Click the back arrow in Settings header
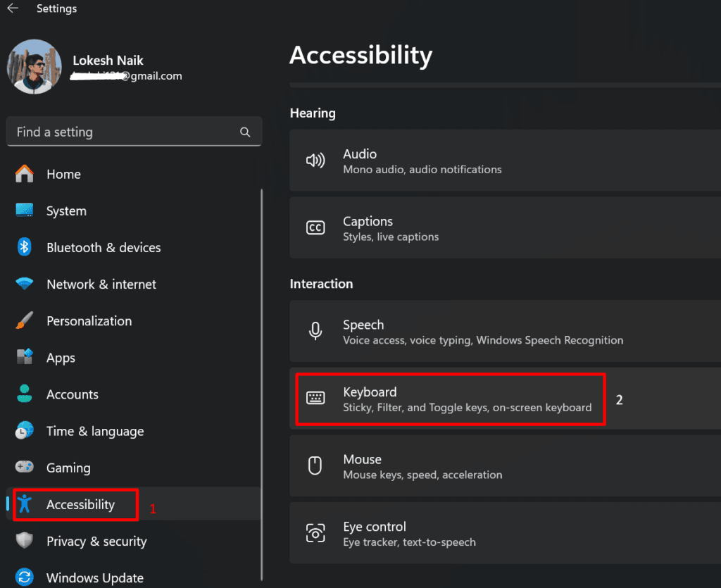Viewport: 721px width, 588px height. click(13, 9)
